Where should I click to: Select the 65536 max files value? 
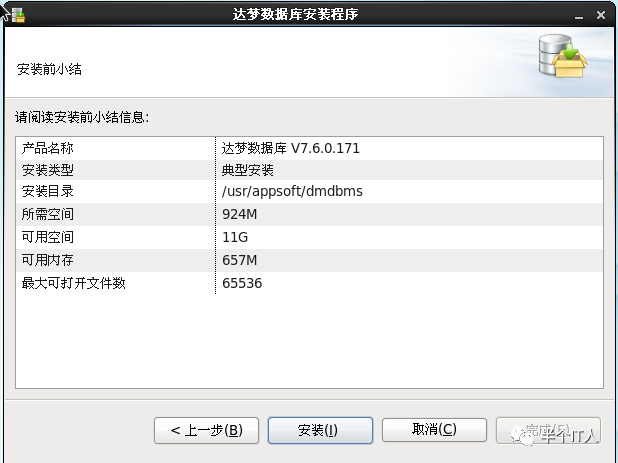[x=242, y=283]
